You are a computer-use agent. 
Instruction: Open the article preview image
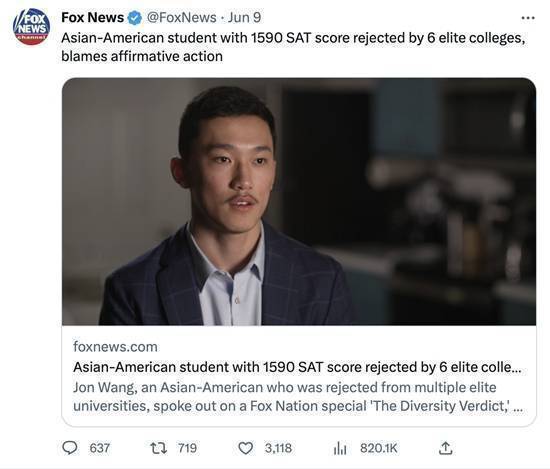tap(299, 201)
